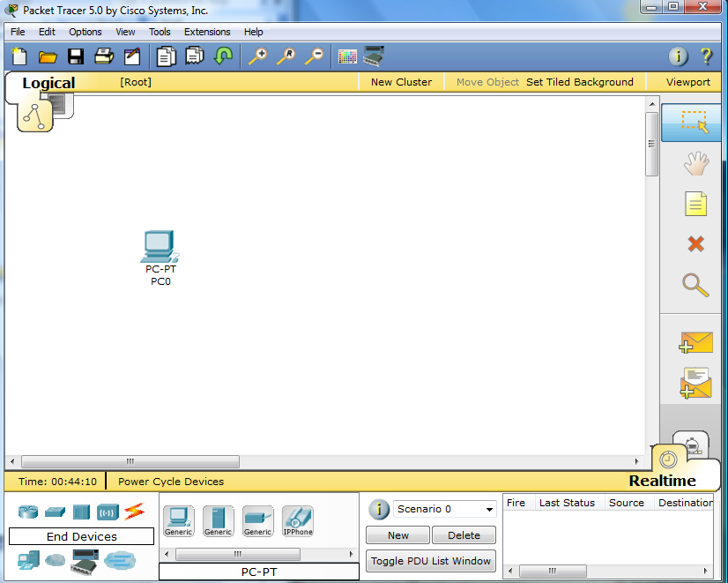728x583 pixels.
Task: Open the Custom Devices dialog icon
Action: (374, 56)
